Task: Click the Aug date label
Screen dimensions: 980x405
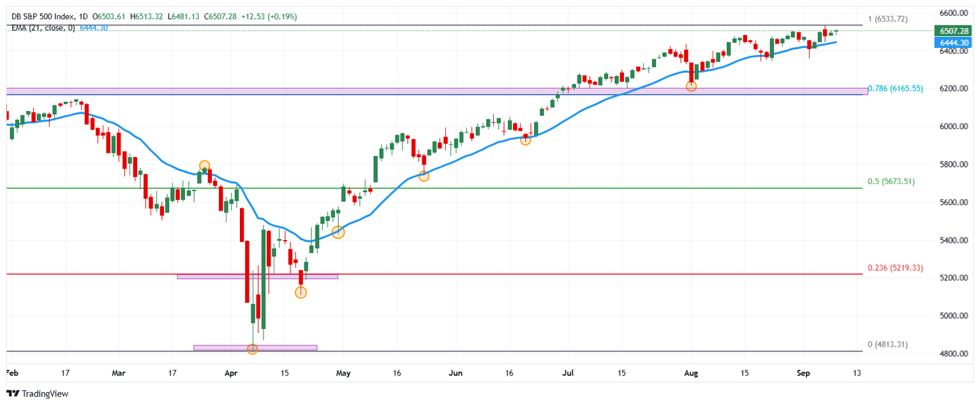Action: (690, 372)
